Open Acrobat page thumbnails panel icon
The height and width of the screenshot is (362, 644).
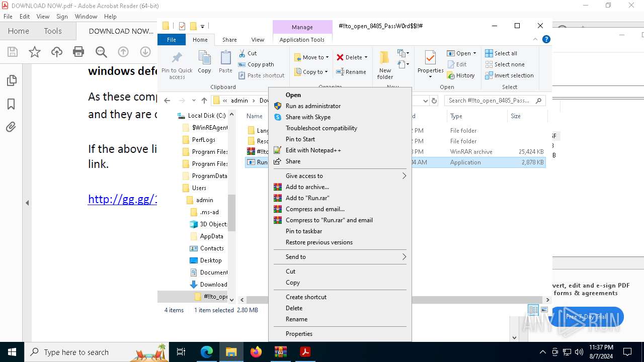click(11, 80)
